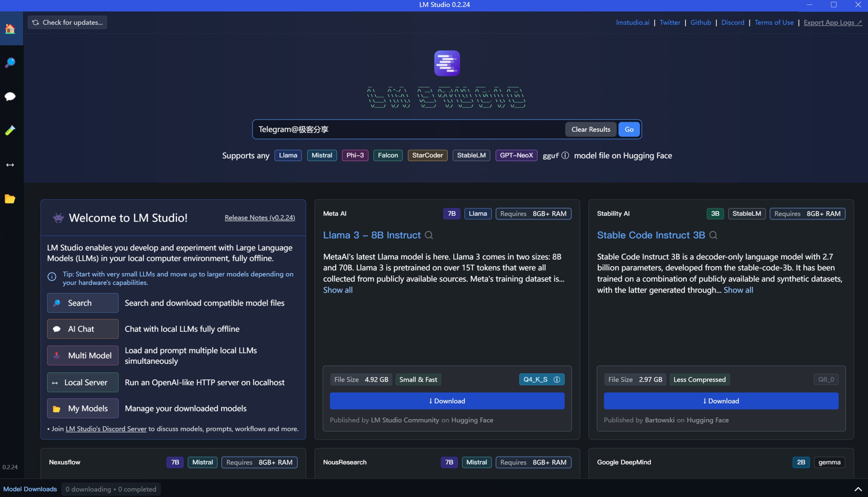Viewport: 868px width, 497px height.
Task: Open the Github link in the top bar
Action: (x=700, y=22)
